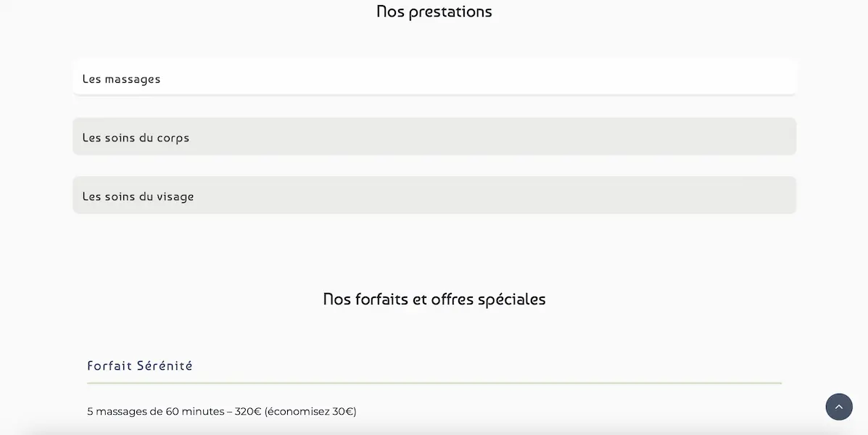Click the "Les soins du corps" label text
Viewport: 868px width, 435px height.
point(136,138)
